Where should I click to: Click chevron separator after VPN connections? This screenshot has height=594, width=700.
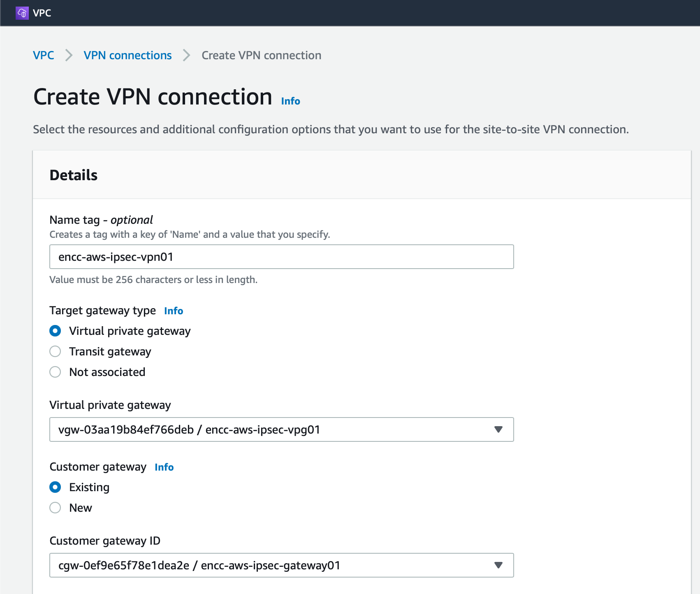click(x=186, y=55)
